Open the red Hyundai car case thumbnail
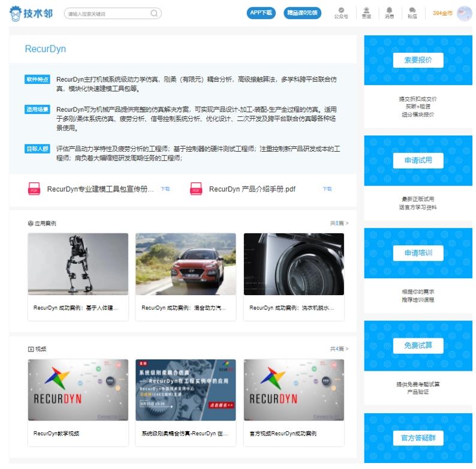The image size is (476, 469). (x=185, y=264)
